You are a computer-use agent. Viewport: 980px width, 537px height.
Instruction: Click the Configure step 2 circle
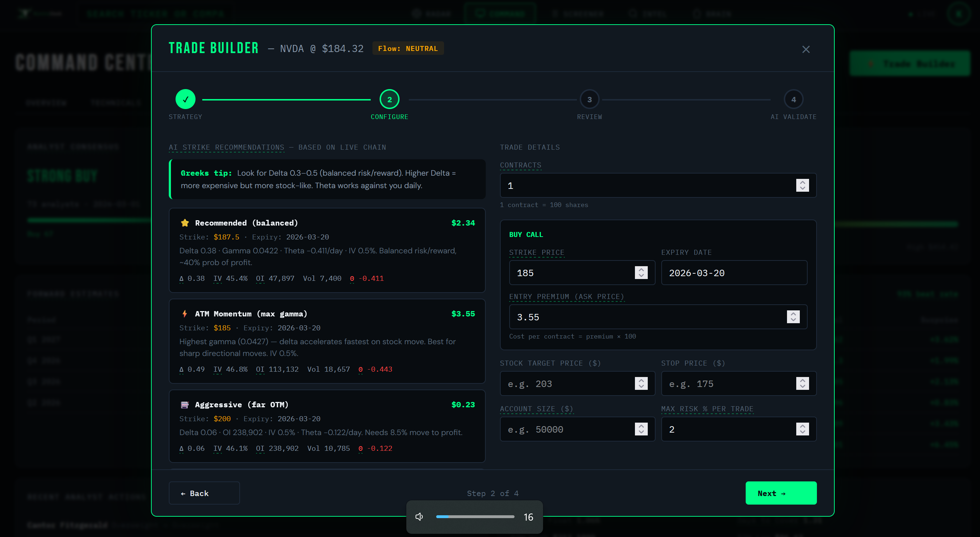click(x=389, y=99)
